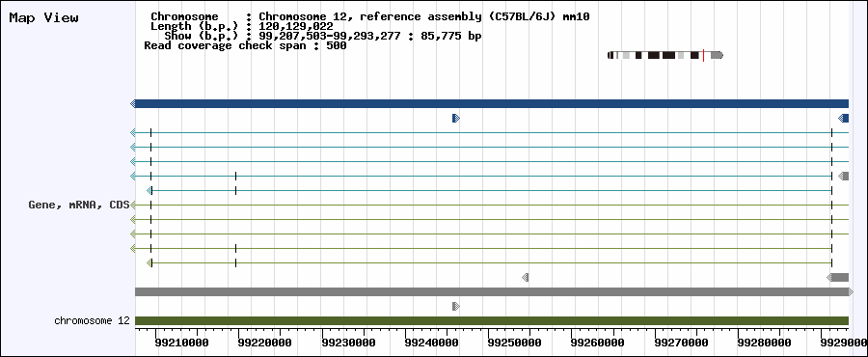The height and width of the screenshot is (357, 868).
Task: Click the olive chromosome 12 track bar
Action: point(492,320)
